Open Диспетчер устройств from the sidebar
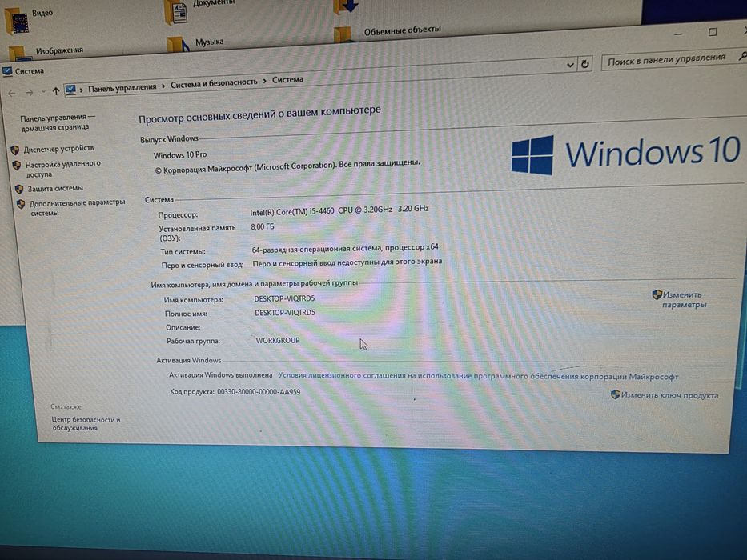 pyautogui.click(x=58, y=149)
